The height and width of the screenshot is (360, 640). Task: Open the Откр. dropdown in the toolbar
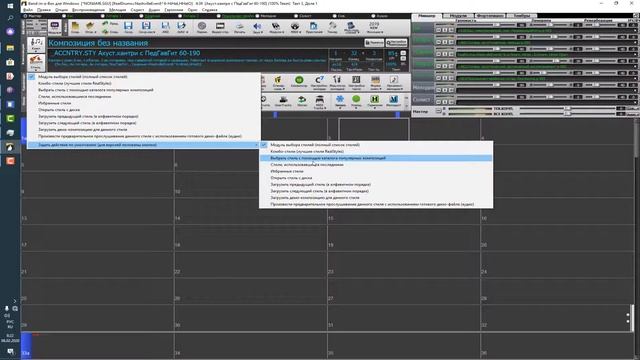pos(90,28)
